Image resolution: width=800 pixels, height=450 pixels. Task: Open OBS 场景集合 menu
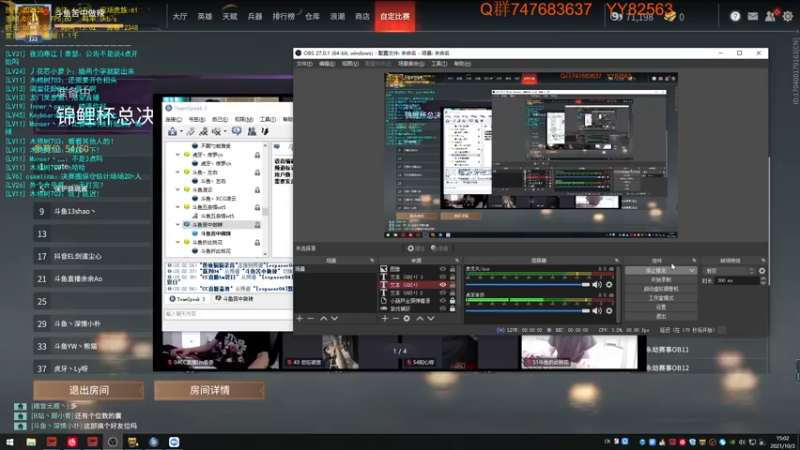click(411, 64)
